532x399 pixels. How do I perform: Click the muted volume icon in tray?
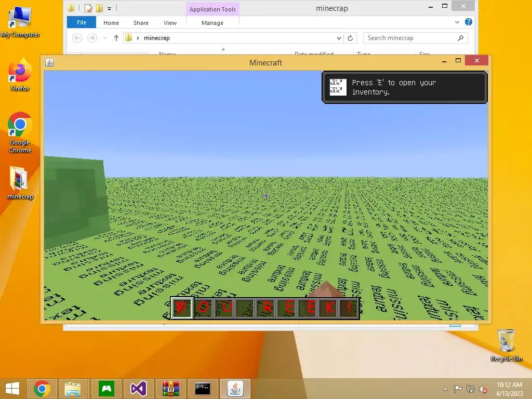[483, 389]
